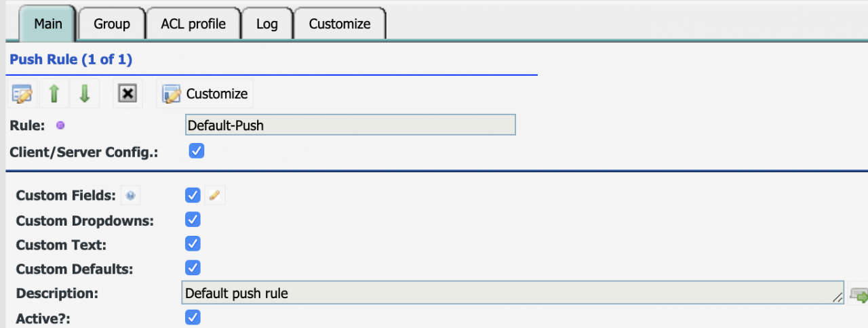Screen dimensions: 868x328
Task: Click the Customize toolbar button
Action: click(205, 94)
